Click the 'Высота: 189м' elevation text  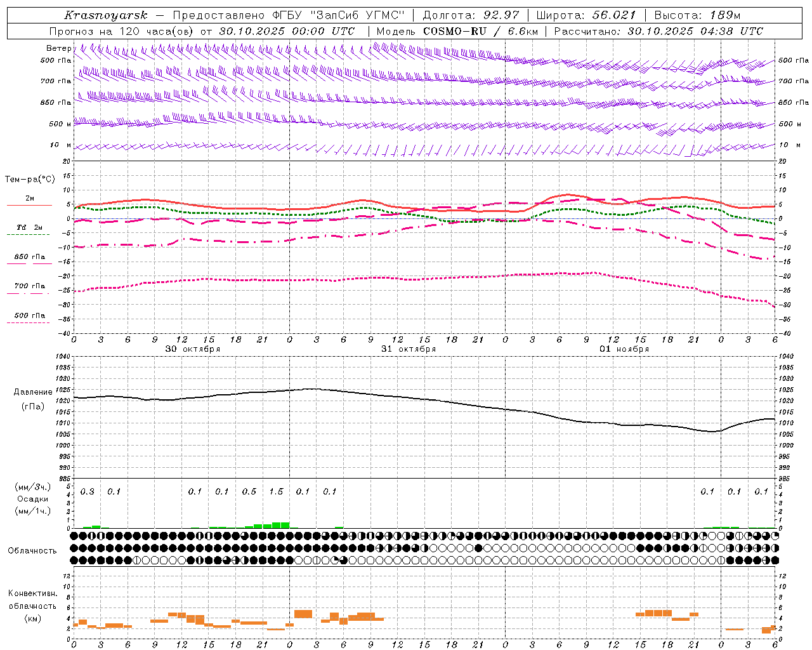pyautogui.click(x=697, y=15)
